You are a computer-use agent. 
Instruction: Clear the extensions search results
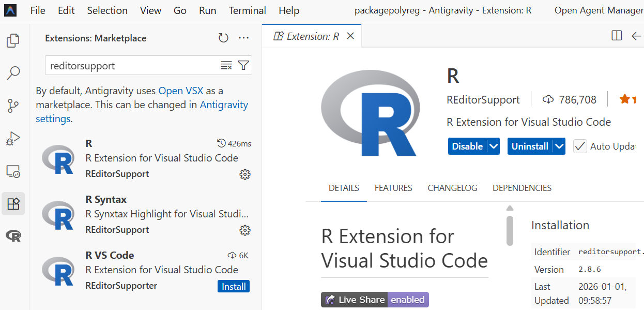coord(226,65)
